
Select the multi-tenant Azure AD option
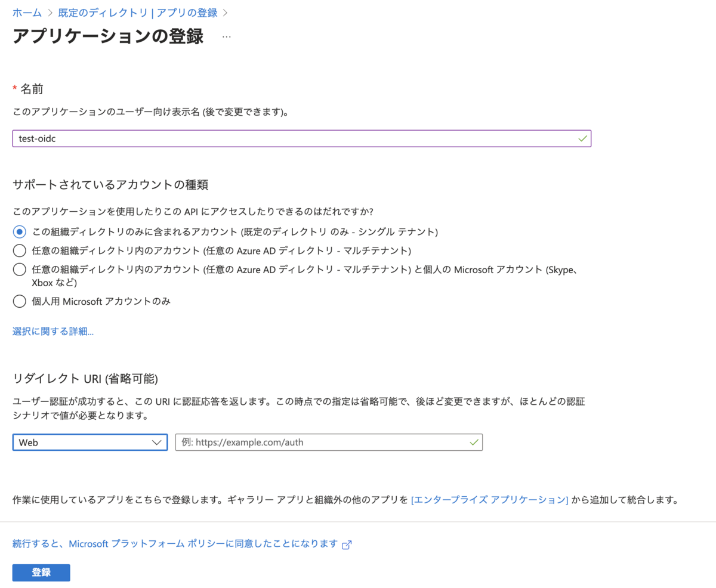(x=18, y=250)
